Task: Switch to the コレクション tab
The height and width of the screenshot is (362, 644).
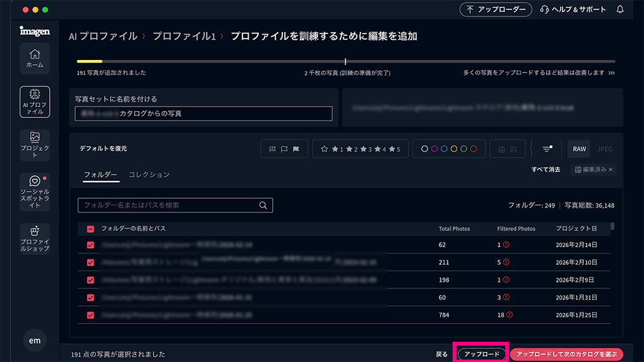Action: click(x=149, y=175)
